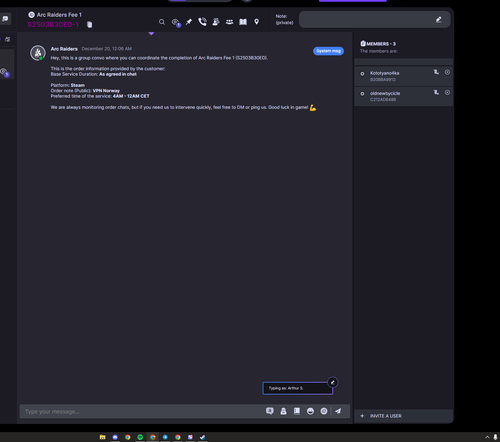Viewport: 500px width, 442px height.
Task: Click the person icon in message bar
Action: [x=283, y=411]
